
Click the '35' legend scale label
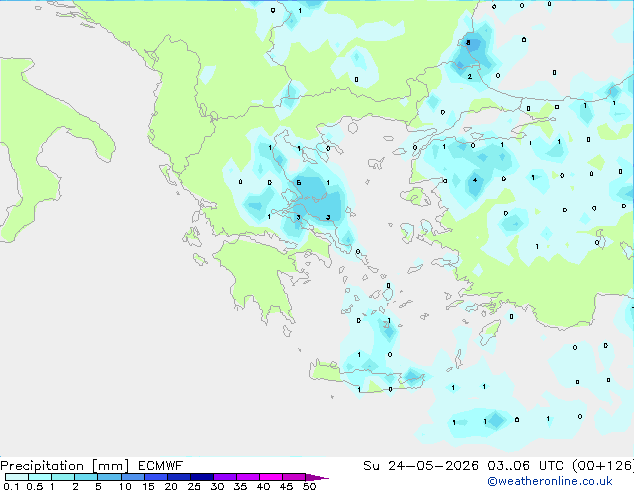(x=241, y=486)
